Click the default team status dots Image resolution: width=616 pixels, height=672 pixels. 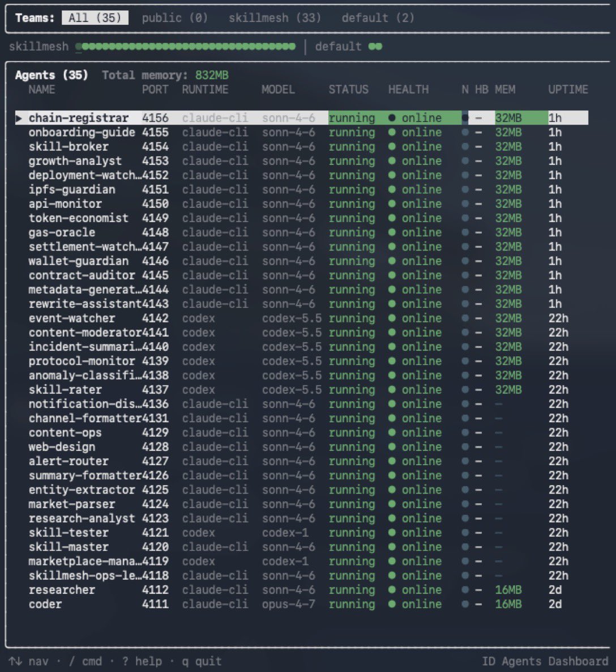[375, 46]
